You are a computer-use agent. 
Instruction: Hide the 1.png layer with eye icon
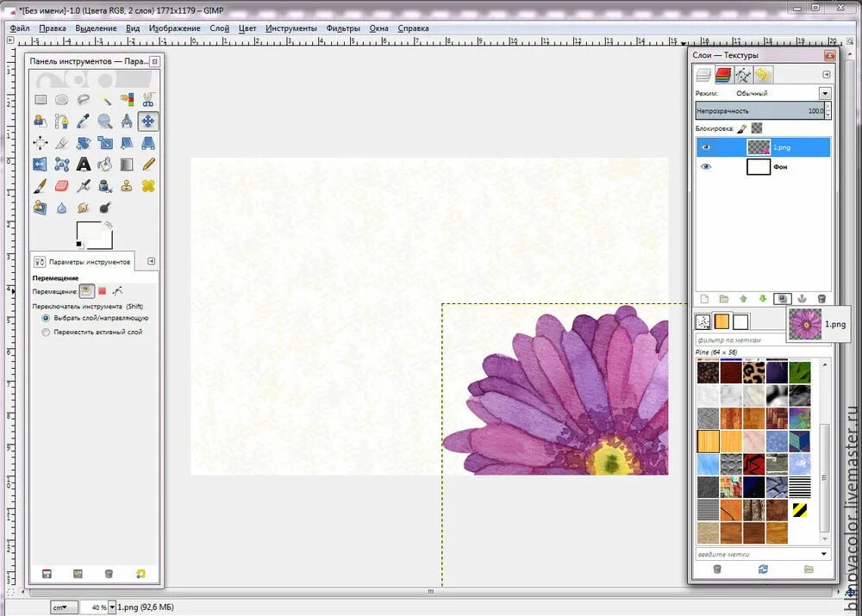click(x=706, y=147)
